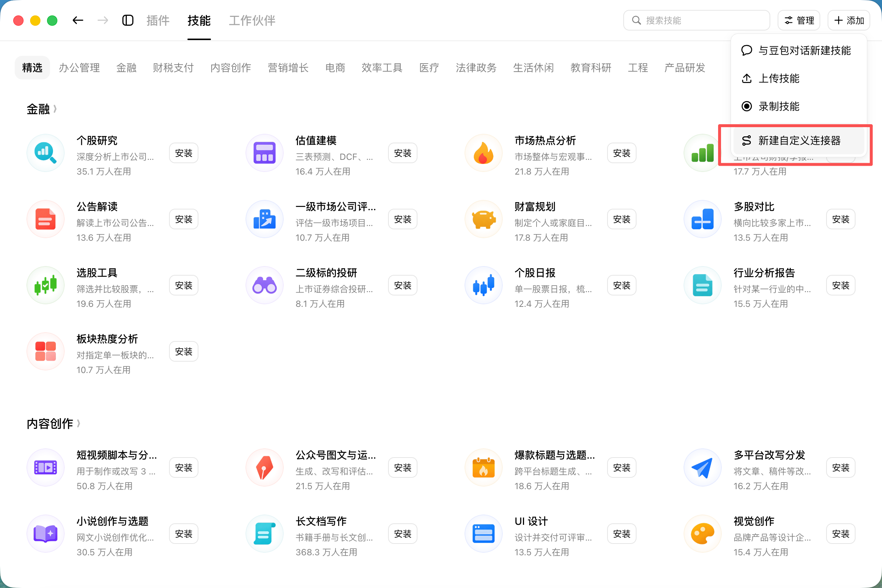Viewport: 882px width, 588px height.
Task: Select the 财税支付 category tab
Action: [173, 68]
